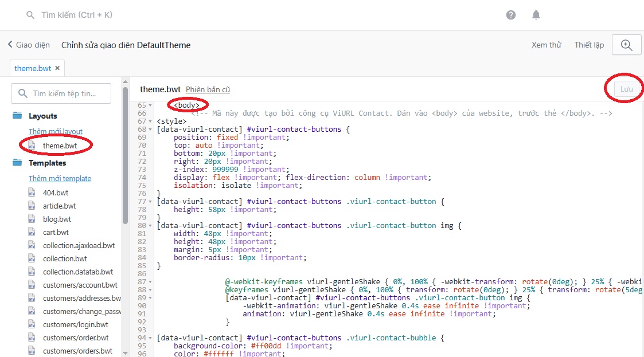
Task: Click the Templates section heading
Action: click(x=47, y=163)
